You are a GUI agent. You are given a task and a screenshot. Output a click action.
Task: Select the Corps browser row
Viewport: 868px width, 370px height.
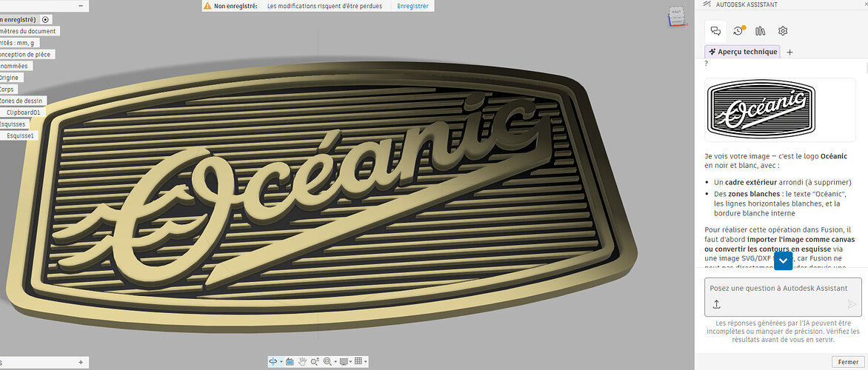8,89
